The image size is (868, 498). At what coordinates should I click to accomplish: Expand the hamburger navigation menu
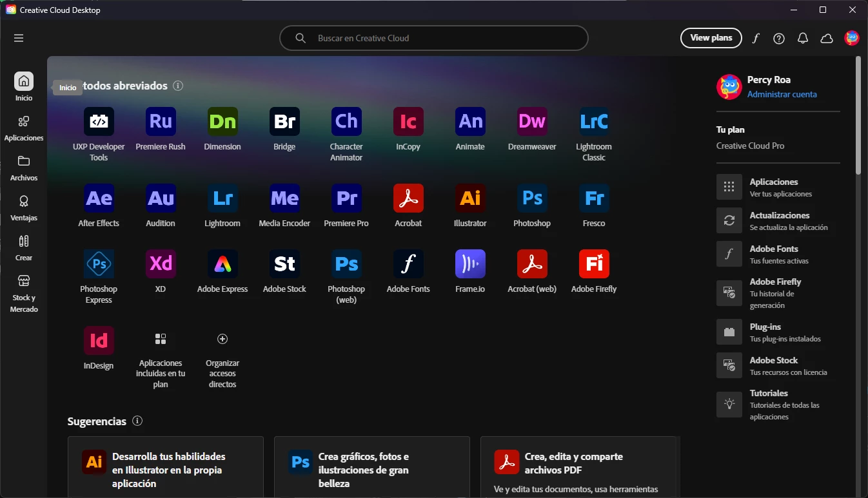(x=19, y=38)
